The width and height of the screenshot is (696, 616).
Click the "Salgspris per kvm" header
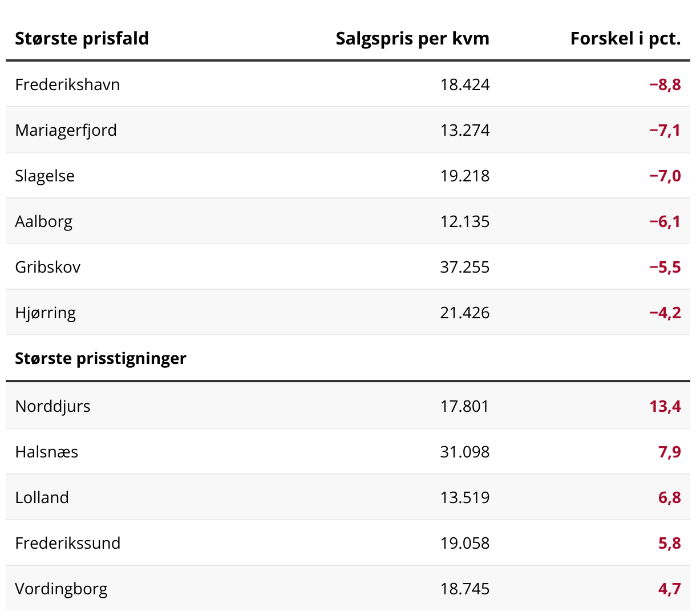coord(412,39)
